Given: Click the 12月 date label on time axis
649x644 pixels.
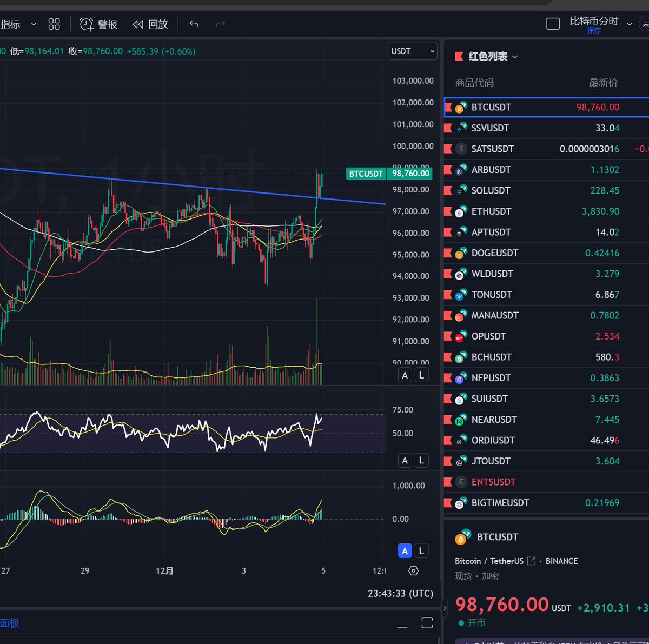Looking at the screenshot, I should (164, 571).
